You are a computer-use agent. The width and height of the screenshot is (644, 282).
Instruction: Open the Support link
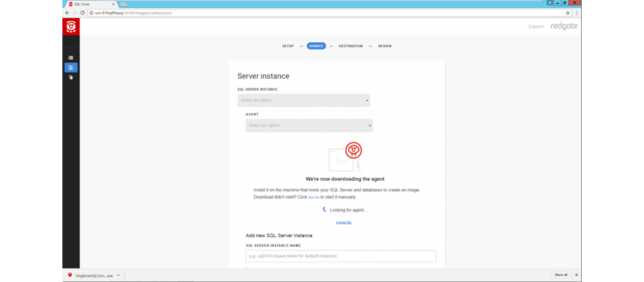tap(536, 26)
